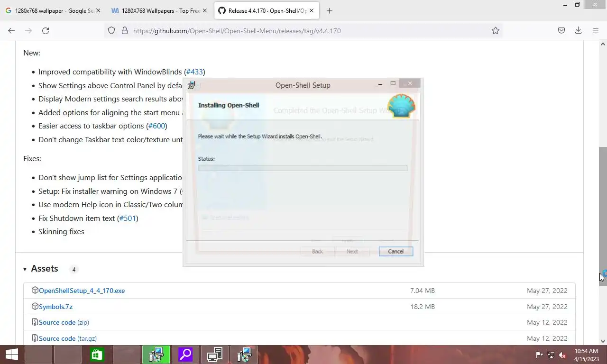Image resolution: width=607 pixels, height=364 pixels.
Task: Click the "18.2 MB" file size
Action: pos(423,307)
